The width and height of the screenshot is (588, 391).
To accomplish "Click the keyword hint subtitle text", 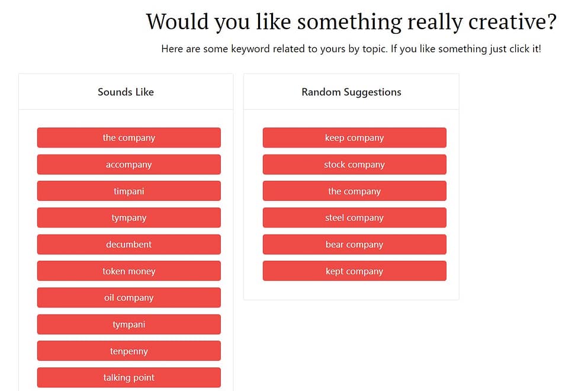I will coord(351,49).
